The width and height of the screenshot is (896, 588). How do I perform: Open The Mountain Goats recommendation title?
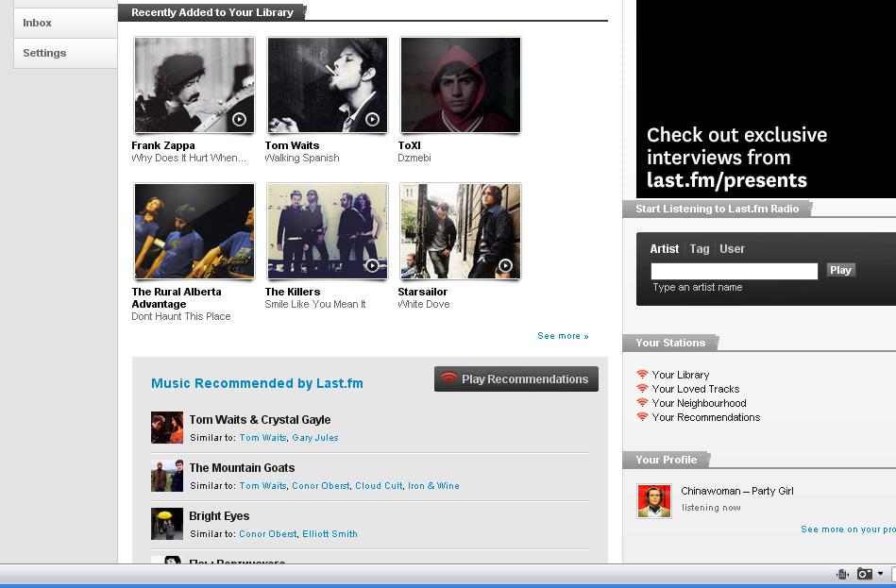(242, 467)
